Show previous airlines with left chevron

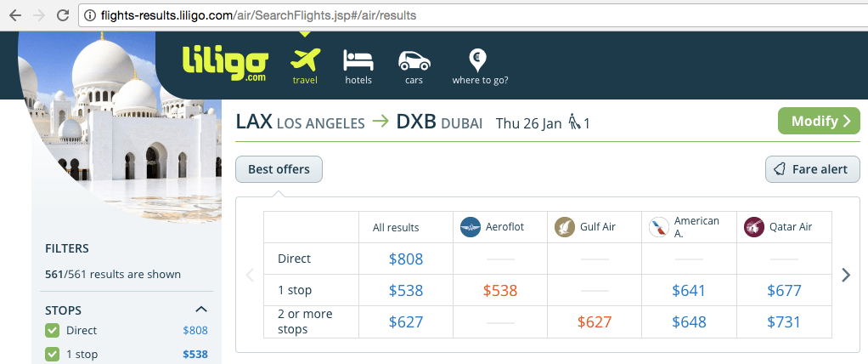[x=250, y=275]
